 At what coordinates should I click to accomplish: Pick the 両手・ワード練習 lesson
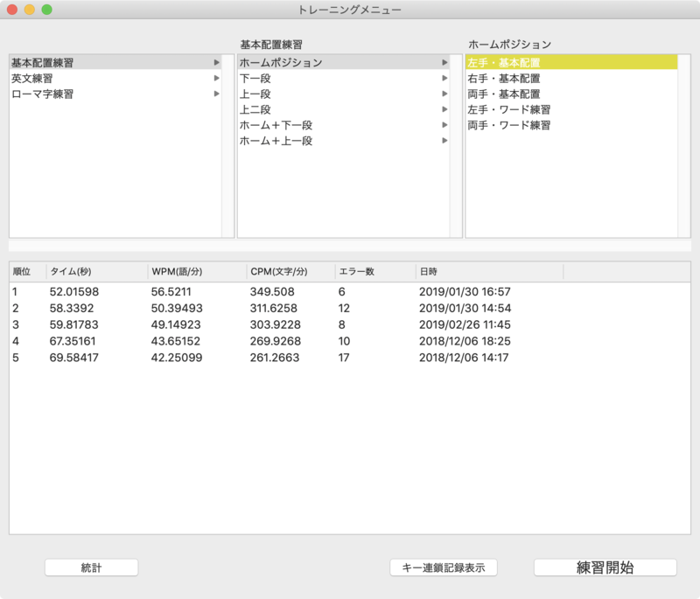(571, 125)
